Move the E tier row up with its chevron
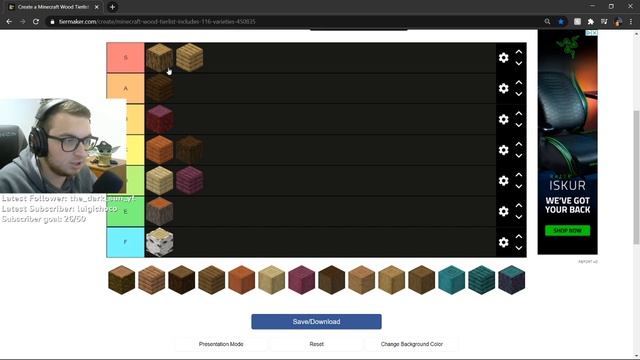This screenshot has width=640, height=360. (x=519, y=205)
